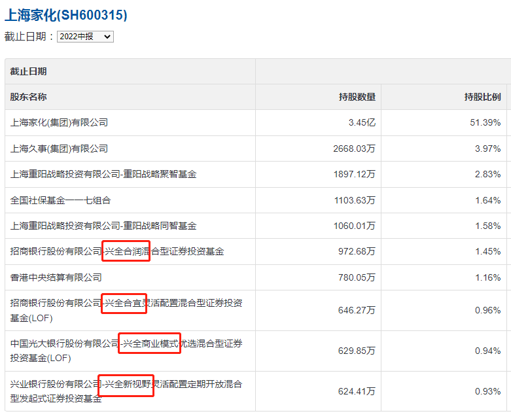Click the 股东名称 column header
The height and width of the screenshot is (420, 511).
pyautogui.click(x=28, y=97)
